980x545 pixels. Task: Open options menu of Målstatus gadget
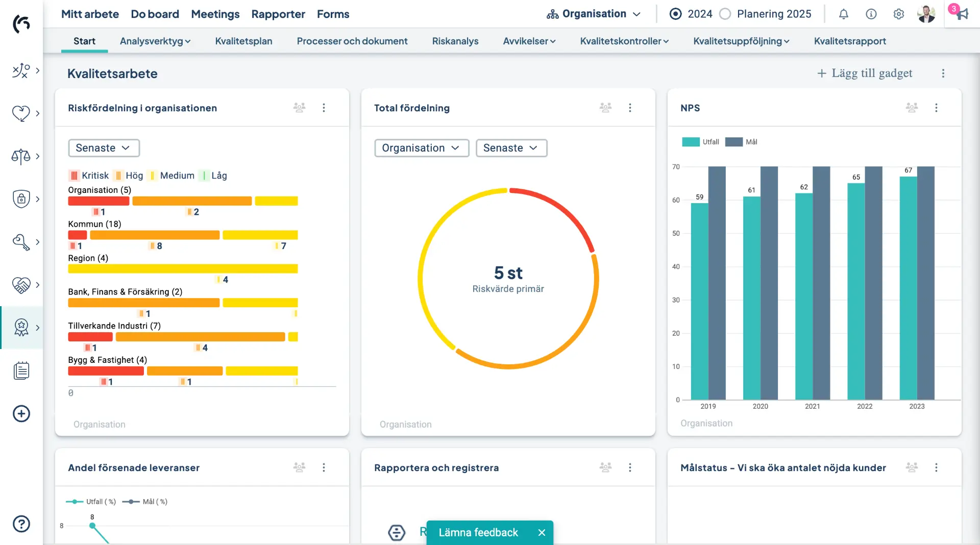coord(936,467)
